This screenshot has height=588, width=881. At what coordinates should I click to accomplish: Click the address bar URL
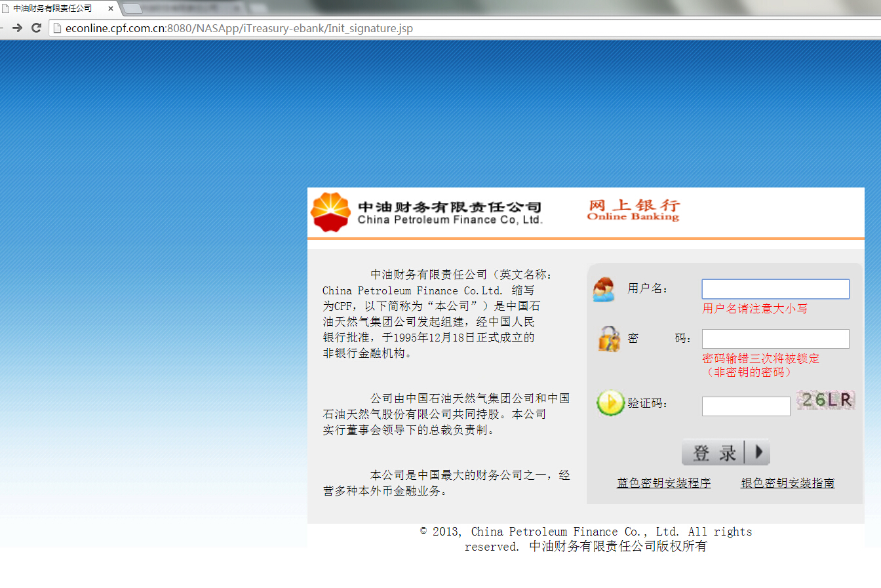[239, 28]
